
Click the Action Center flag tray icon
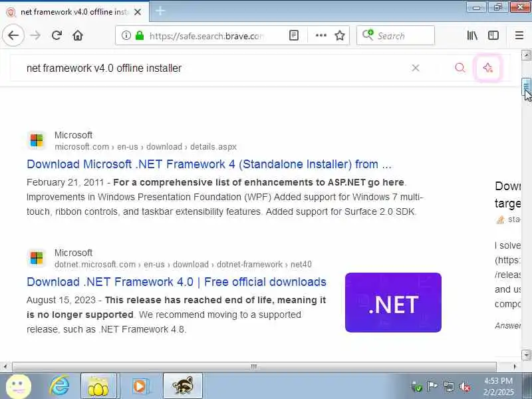432,386
